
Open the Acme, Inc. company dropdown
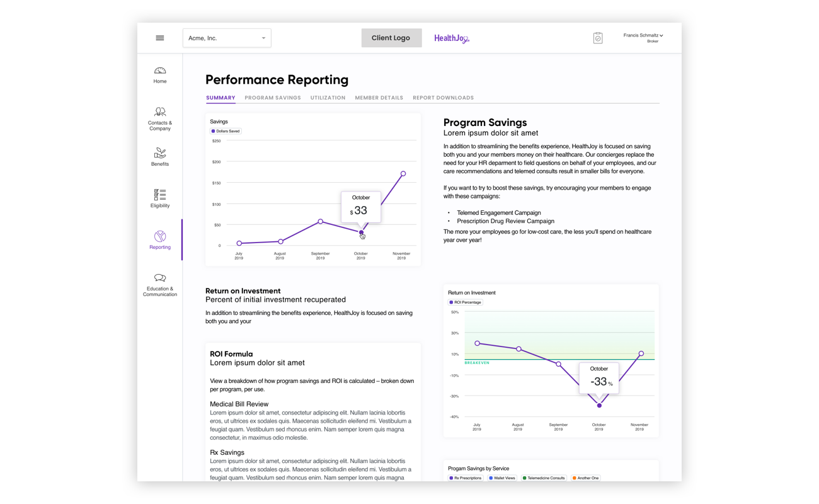pyautogui.click(x=227, y=38)
